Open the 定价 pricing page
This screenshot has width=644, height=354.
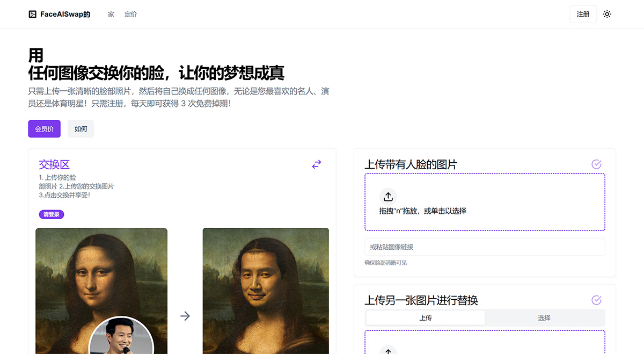130,14
